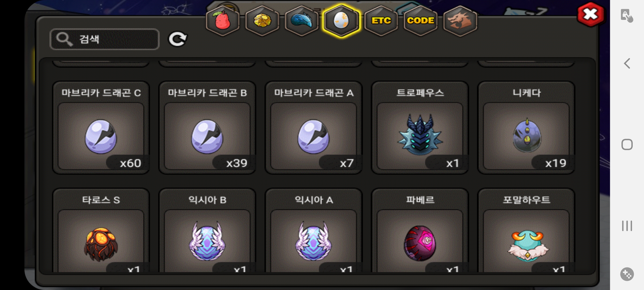This screenshot has height=290, width=644.
Task: Choose the 타로스 S lava egg
Action: pos(101,231)
